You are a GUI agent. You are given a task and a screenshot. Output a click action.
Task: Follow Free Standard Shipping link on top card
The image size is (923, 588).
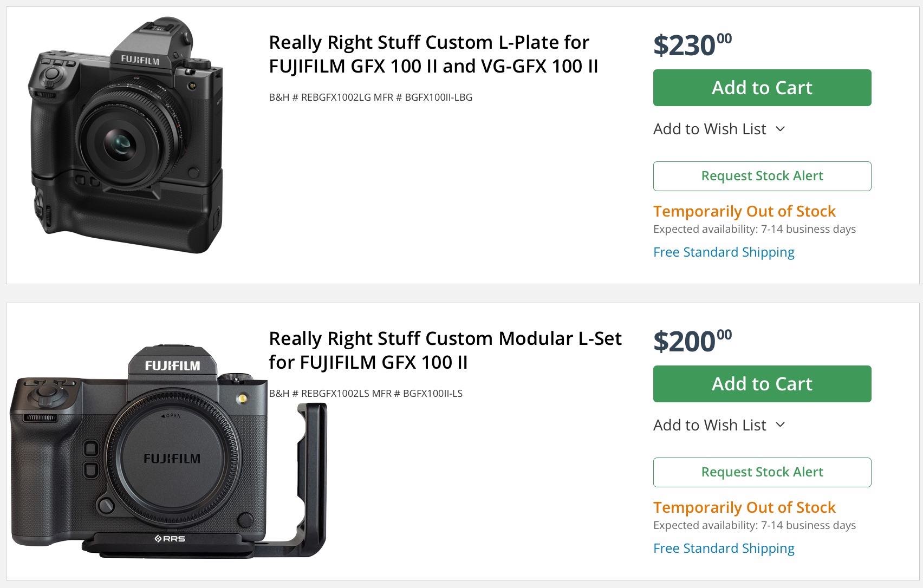724,252
